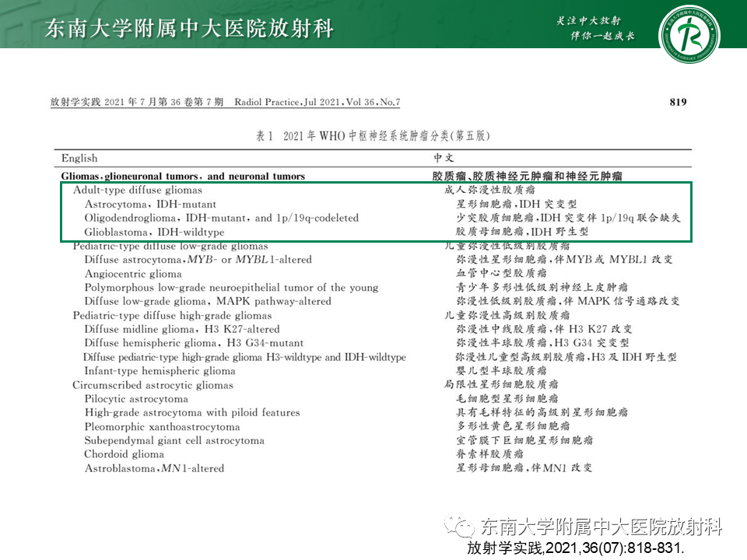Click 'High-grade astrocytoma with piloid features'
The height and width of the screenshot is (560, 747).
[192, 412]
